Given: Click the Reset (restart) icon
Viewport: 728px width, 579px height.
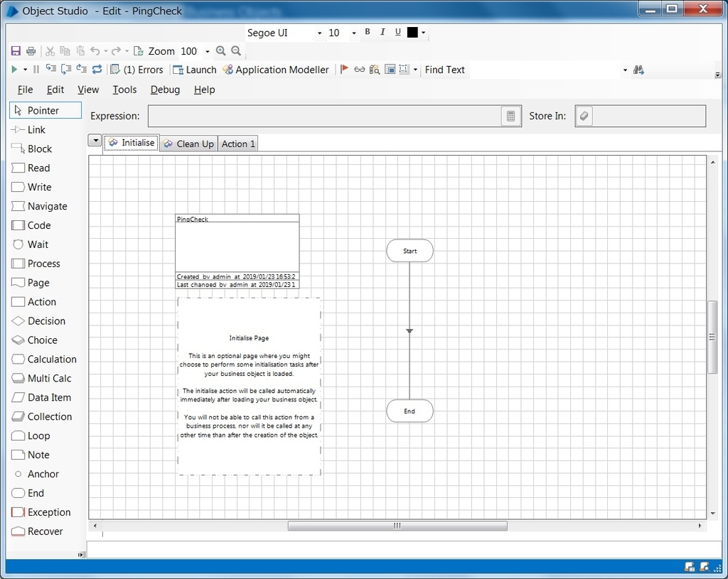Looking at the screenshot, I should (x=97, y=69).
